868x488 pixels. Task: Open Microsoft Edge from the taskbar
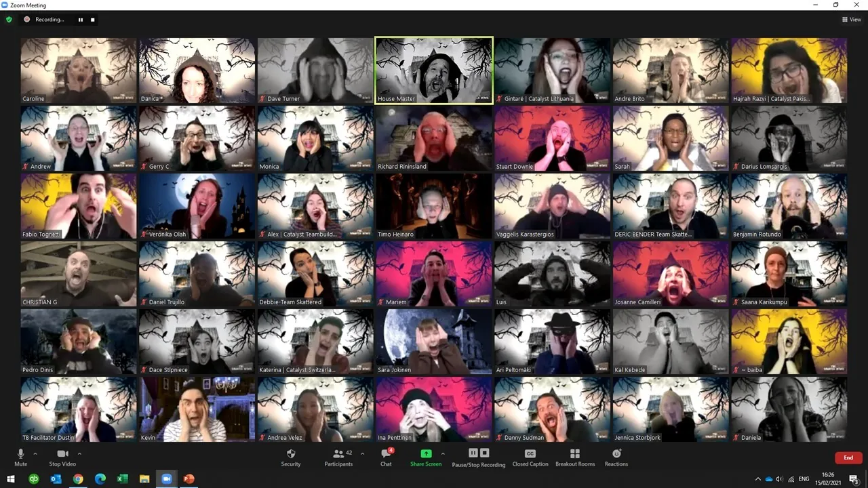point(100,479)
